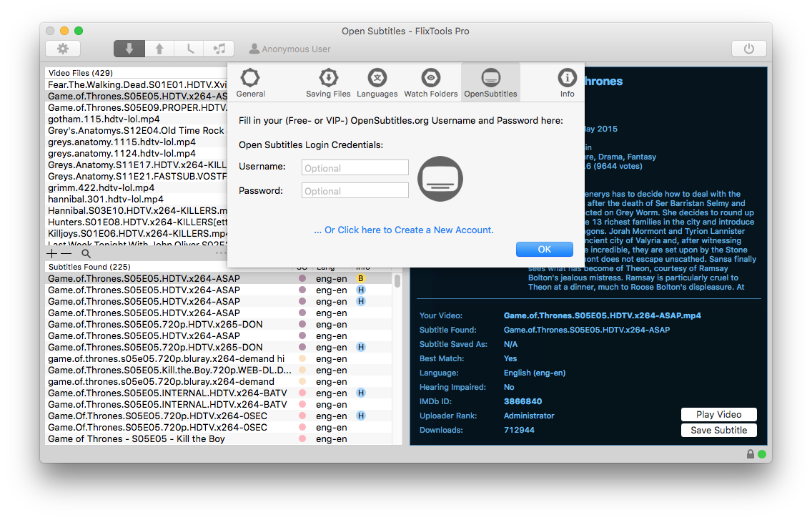The image size is (812, 520).
Task: Click the Language value English (eng-en)
Action: click(535, 373)
